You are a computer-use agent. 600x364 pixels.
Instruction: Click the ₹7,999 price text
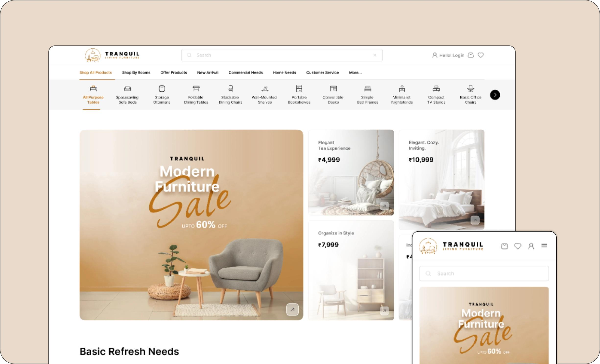click(328, 245)
